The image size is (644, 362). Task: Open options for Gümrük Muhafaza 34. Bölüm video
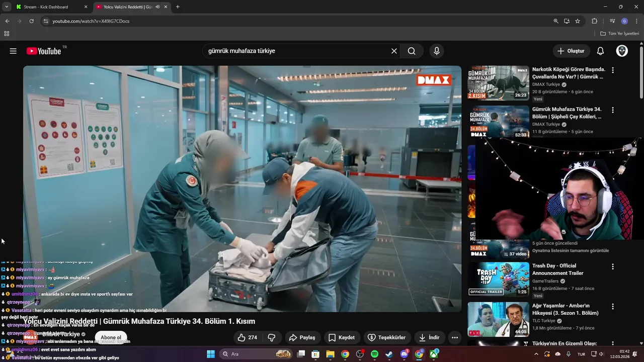click(x=612, y=110)
